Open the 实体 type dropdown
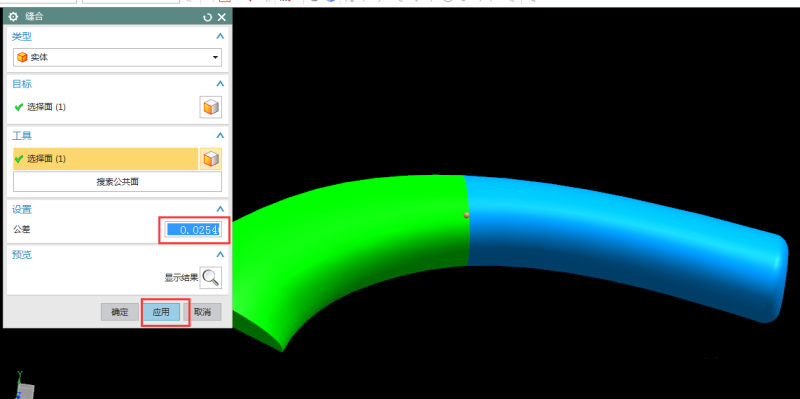 [117, 57]
